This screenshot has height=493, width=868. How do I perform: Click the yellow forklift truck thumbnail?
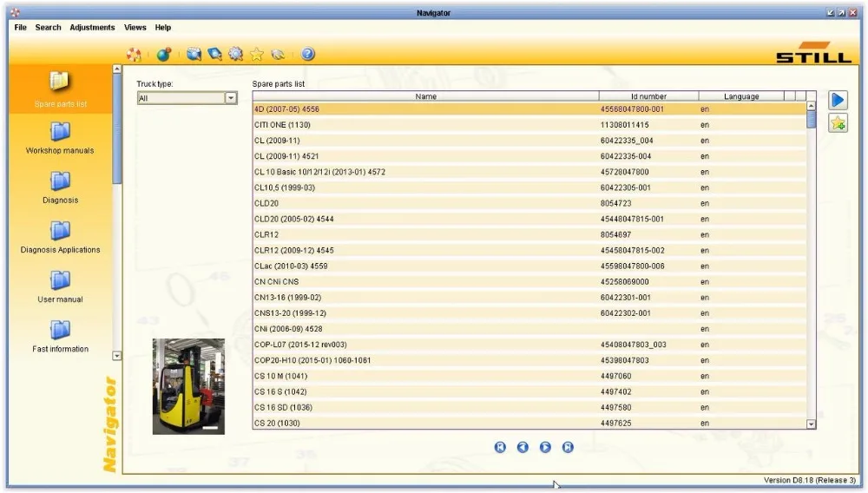pyautogui.click(x=188, y=386)
